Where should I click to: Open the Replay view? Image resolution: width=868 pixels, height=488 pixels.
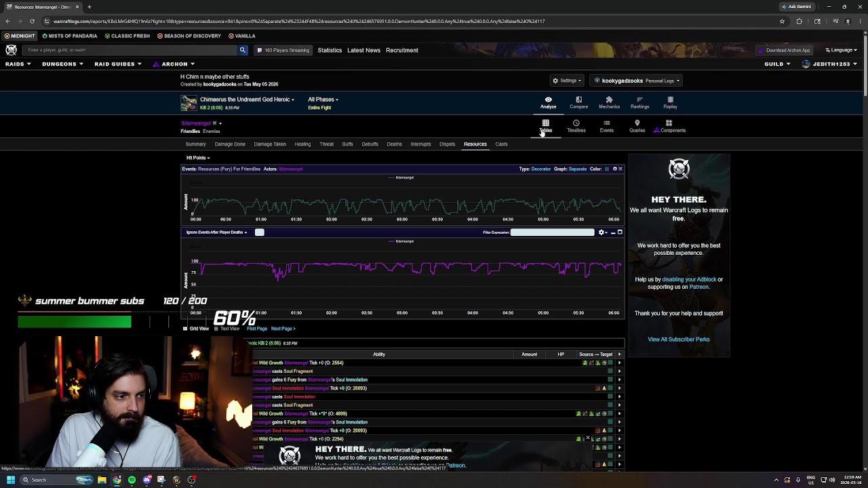670,102
